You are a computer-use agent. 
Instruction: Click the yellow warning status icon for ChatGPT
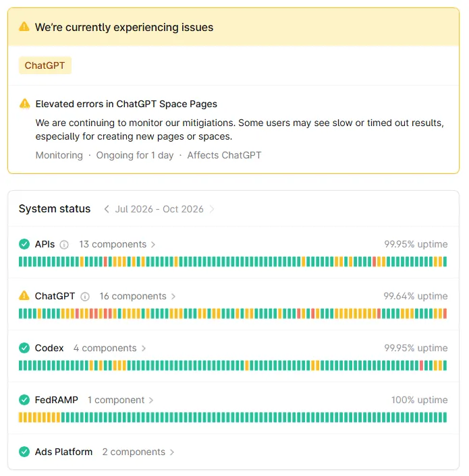[24, 296]
